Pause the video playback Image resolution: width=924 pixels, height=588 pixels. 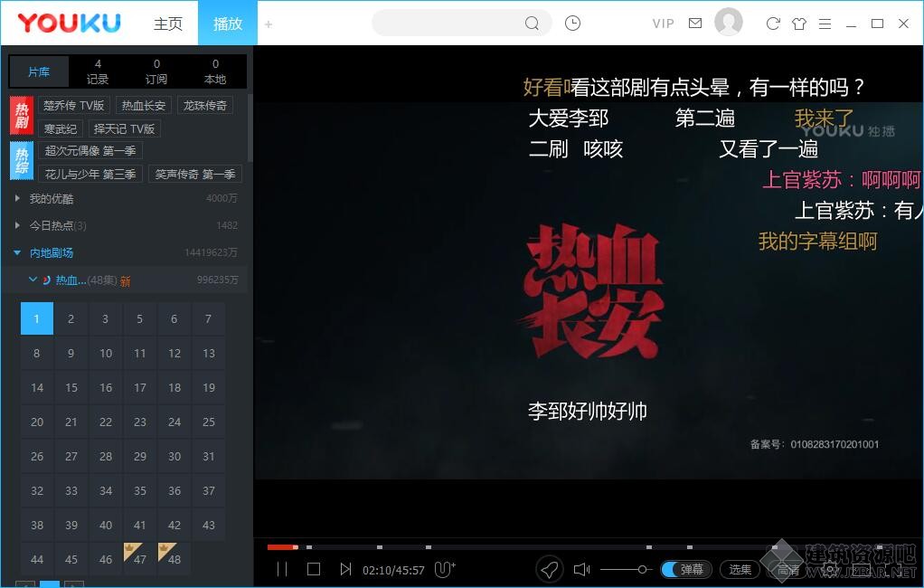[x=282, y=569]
